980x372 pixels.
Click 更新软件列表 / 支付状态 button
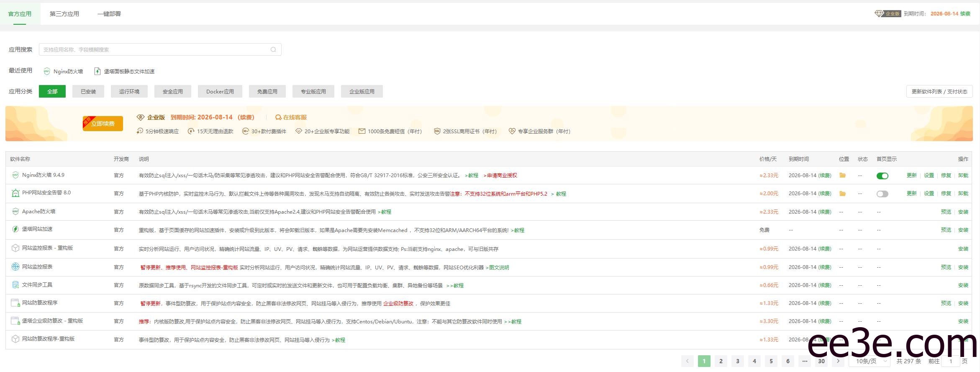(939, 91)
